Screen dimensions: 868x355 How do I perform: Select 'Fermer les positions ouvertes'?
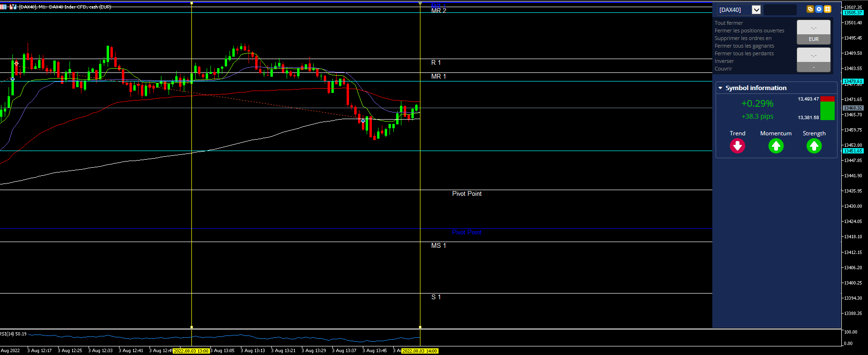[749, 30]
